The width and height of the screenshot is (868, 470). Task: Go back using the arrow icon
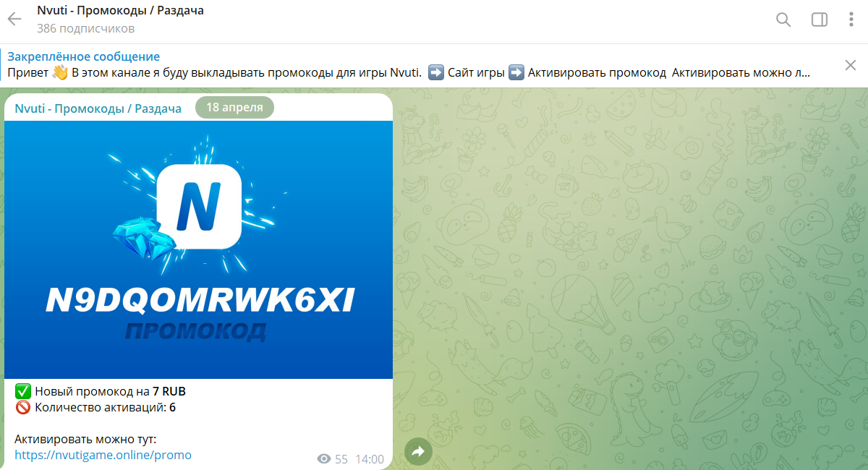(x=15, y=20)
